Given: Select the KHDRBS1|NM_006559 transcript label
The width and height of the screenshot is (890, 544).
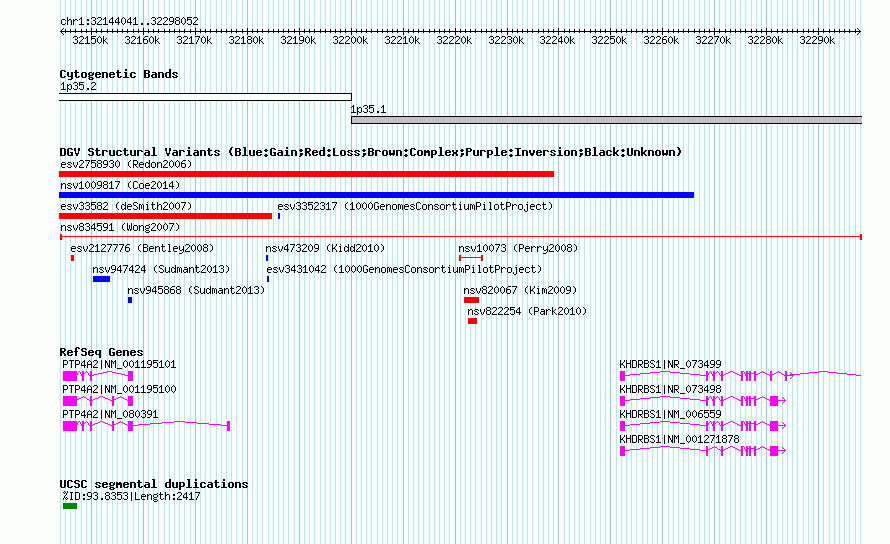Looking at the screenshot, I should [x=670, y=415].
